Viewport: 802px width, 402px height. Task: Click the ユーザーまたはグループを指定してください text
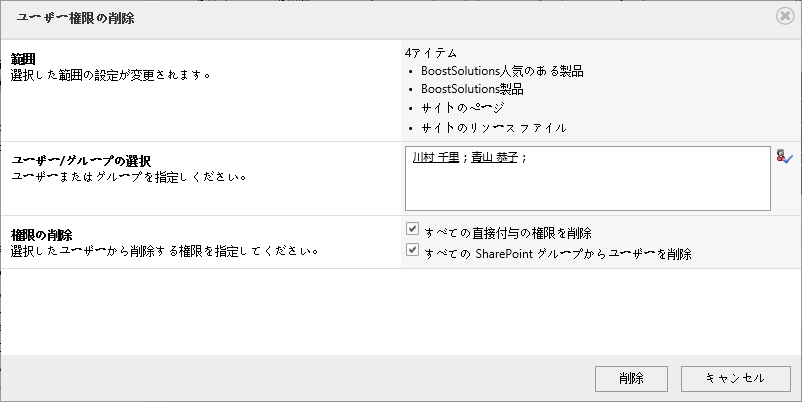(x=129, y=177)
